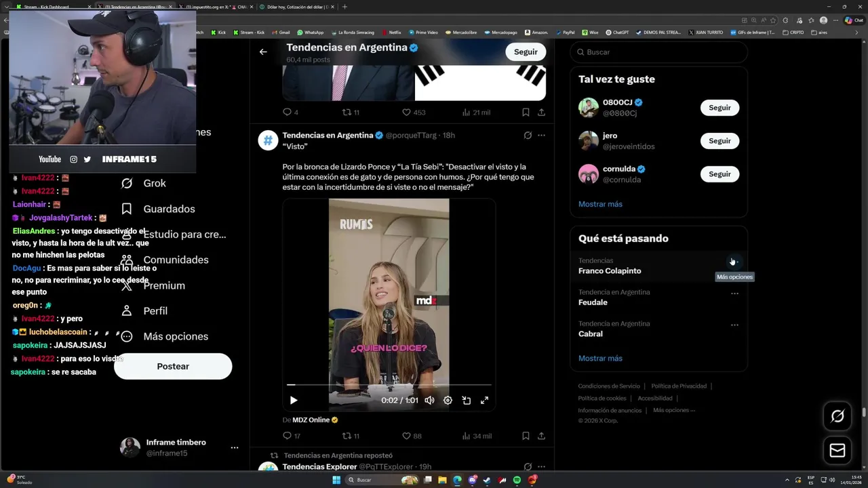Repost the "Visto" post with 17 replies
Screen dimensions: 868x488
click(x=351, y=436)
